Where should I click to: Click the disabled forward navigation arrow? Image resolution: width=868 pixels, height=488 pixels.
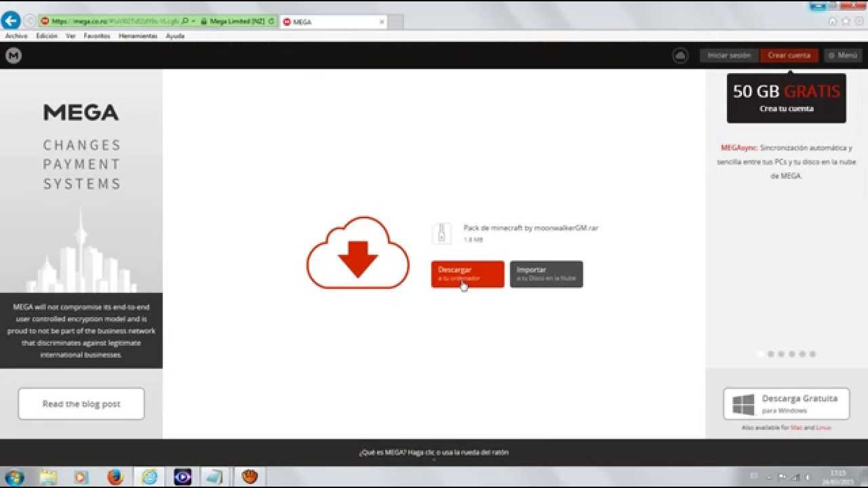pos(30,21)
